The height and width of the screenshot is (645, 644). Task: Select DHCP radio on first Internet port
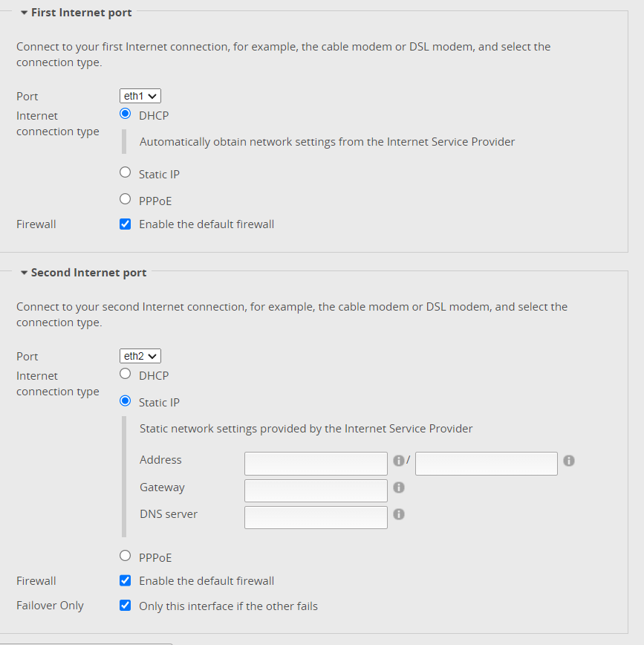[x=125, y=114]
